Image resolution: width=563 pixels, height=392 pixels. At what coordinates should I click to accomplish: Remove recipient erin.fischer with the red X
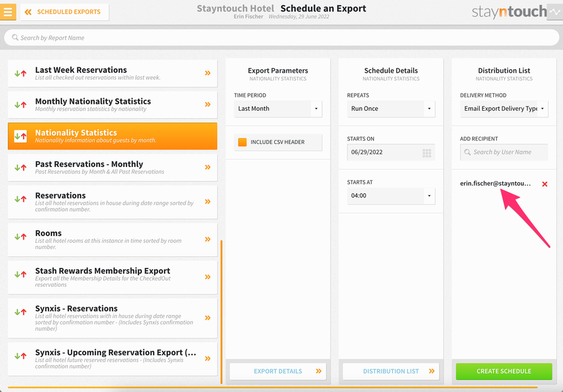pos(545,184)
